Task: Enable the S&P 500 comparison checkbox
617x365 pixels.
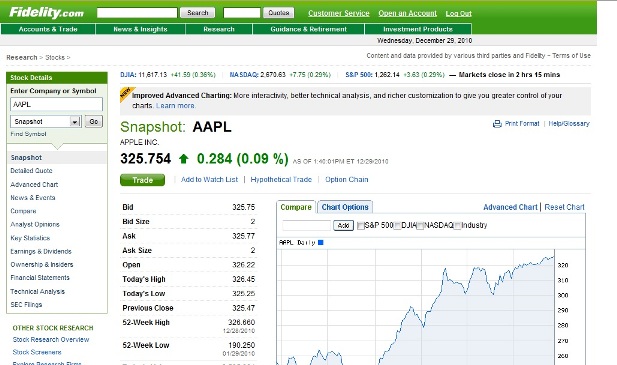Action: [x=360, y=226]
